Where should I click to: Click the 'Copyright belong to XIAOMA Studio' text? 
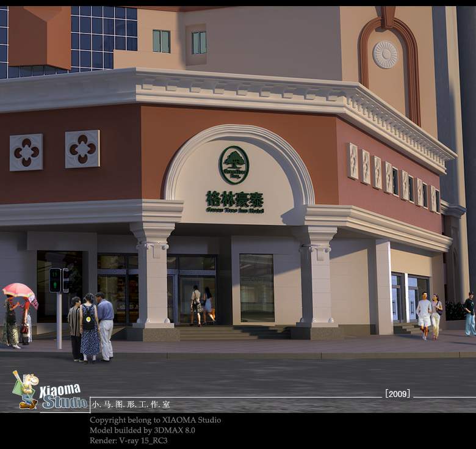click(x=155, y=420)
